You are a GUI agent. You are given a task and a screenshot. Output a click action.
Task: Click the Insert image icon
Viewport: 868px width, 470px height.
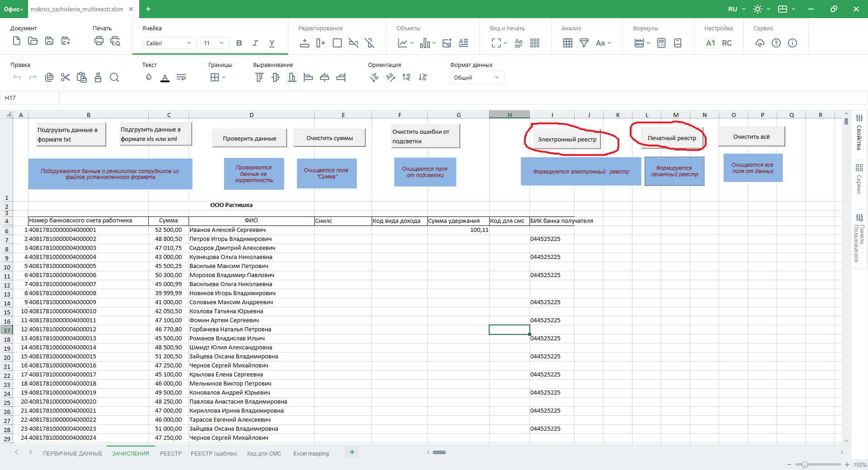[x=447, y=43]
